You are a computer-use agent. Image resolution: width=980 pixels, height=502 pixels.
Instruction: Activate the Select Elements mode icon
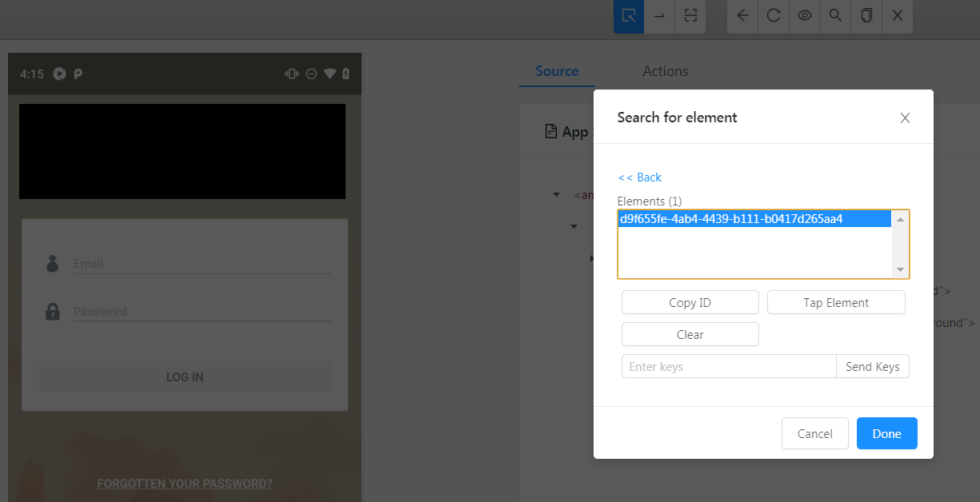[x=629, y=16]
